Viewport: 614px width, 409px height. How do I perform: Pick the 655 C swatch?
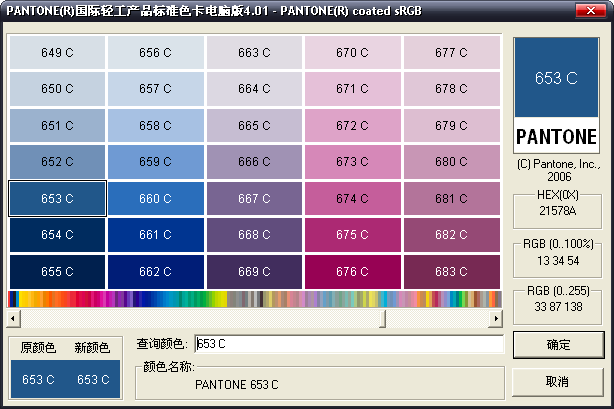tap(57, 272)
